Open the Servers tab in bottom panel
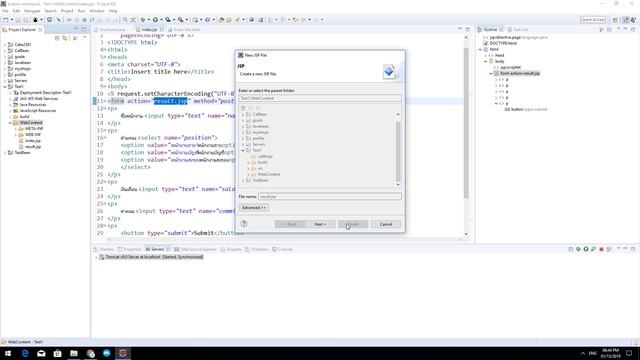Viewport: 640px width, 360px height. [x=157, y=249]
